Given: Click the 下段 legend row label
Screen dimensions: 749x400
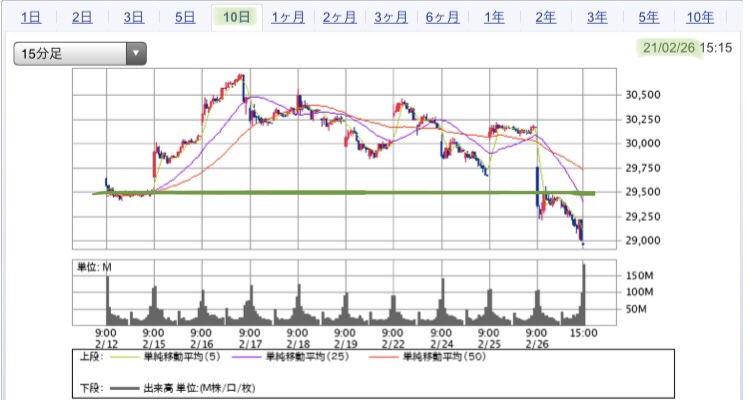Looking at the screenshot, I should [91, 388].
